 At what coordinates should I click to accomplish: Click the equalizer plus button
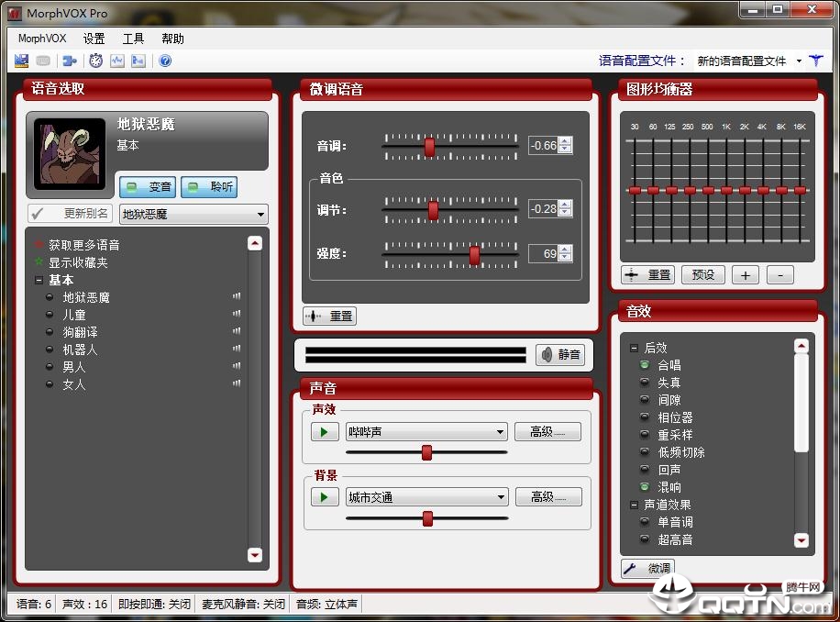click(746, 275)
